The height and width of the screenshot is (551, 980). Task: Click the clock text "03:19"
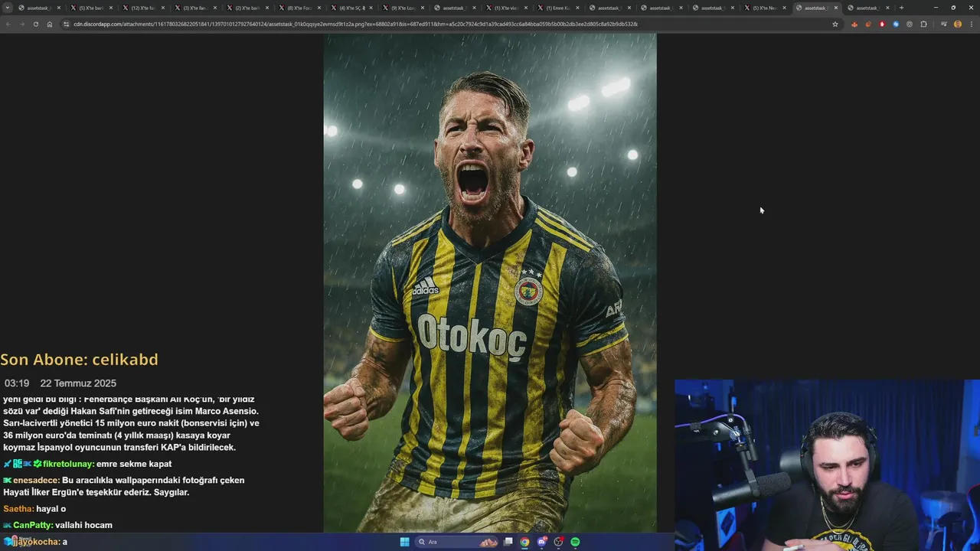[x=17, y=383]
